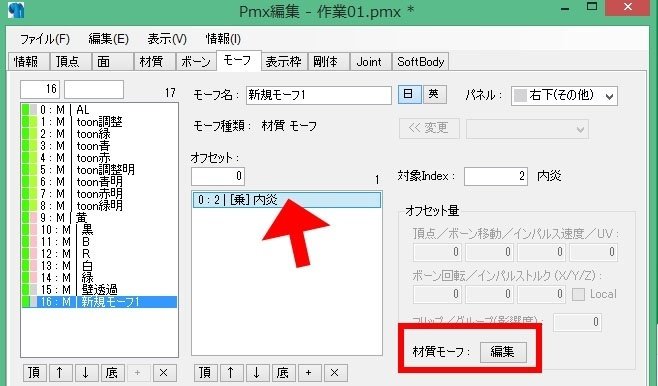Switch to the 剛体 tab

pos(329,62)
